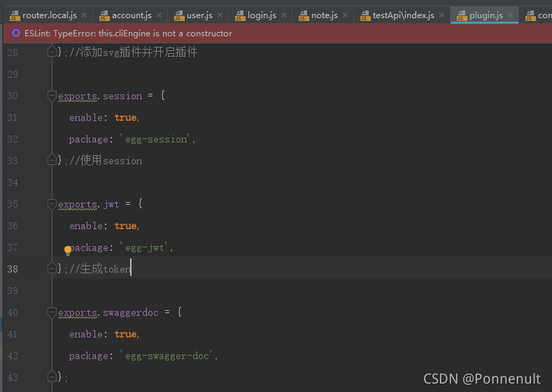Click the exports.swaggerdoc identifier
Screen dimensions: 552x392
click(108, 312)
